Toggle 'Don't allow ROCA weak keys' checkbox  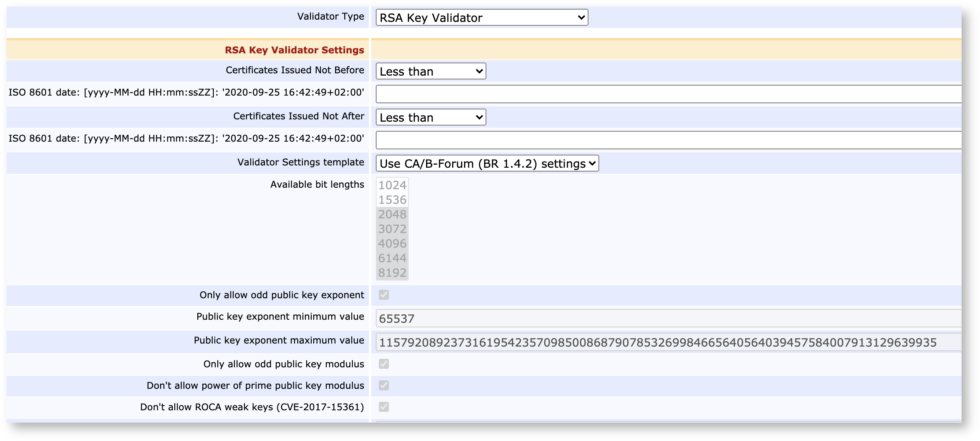pyautogui.click(x=383, y=407)
